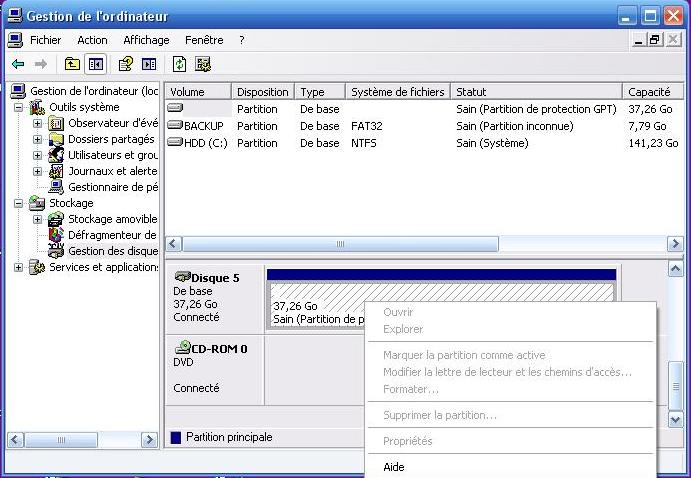Click the volume list scroll right arrow

pyautogui.click(x=675, y=244)
